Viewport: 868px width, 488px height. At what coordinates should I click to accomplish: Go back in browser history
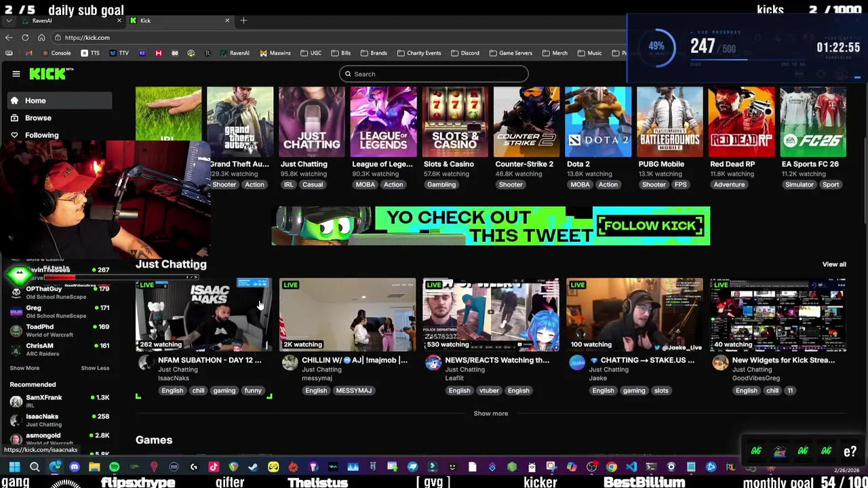[9, 38]
